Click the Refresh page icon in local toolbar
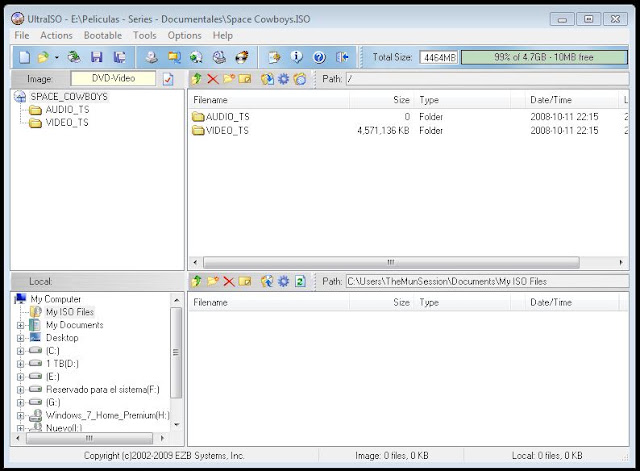 tap(300, 281)
